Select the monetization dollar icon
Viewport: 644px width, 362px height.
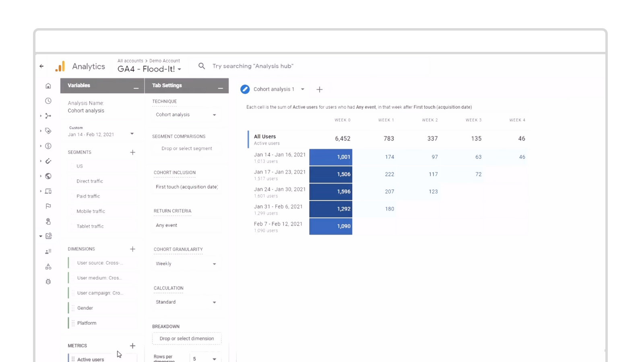pyautogui.click(x=48, y=146)
